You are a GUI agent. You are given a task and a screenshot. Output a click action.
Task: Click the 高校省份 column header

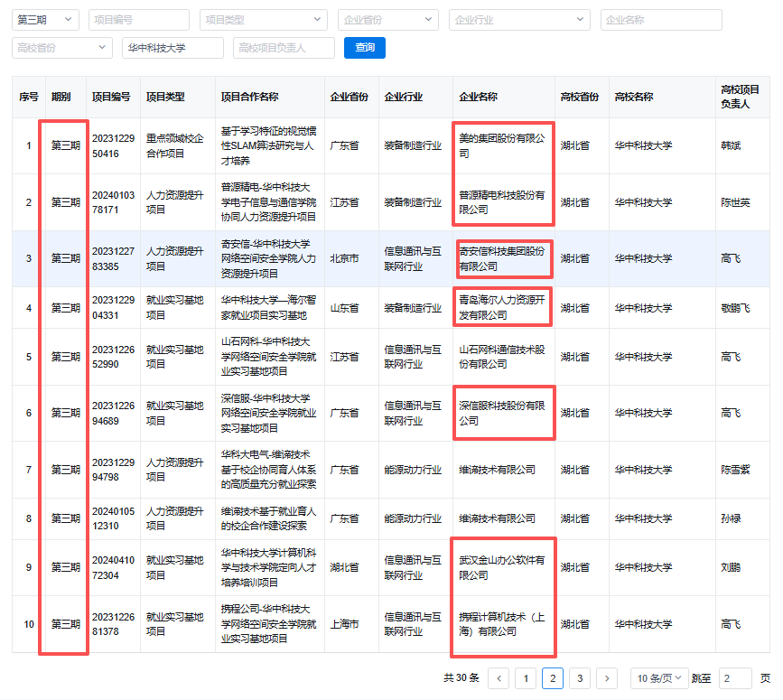(x=580, y=97)
